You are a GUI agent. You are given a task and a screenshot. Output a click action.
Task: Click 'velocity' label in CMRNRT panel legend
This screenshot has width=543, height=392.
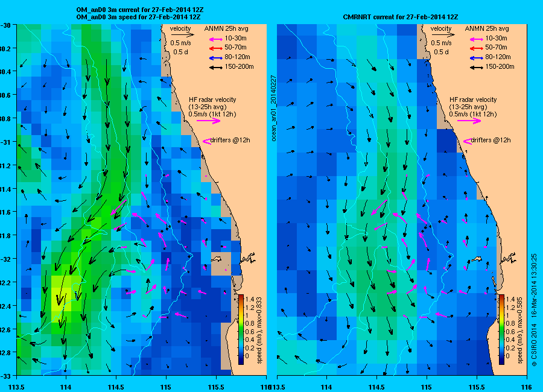tap(441, 28)
